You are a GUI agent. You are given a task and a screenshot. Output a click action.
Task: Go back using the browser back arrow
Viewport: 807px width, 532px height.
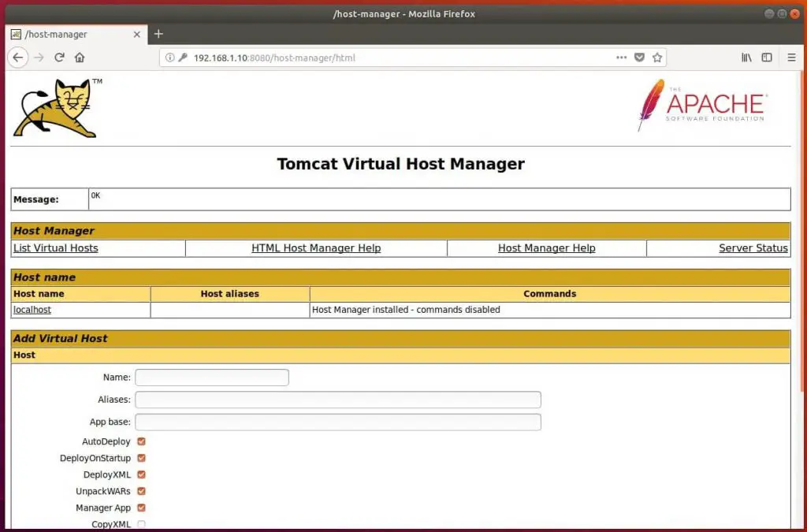point(18,57)
